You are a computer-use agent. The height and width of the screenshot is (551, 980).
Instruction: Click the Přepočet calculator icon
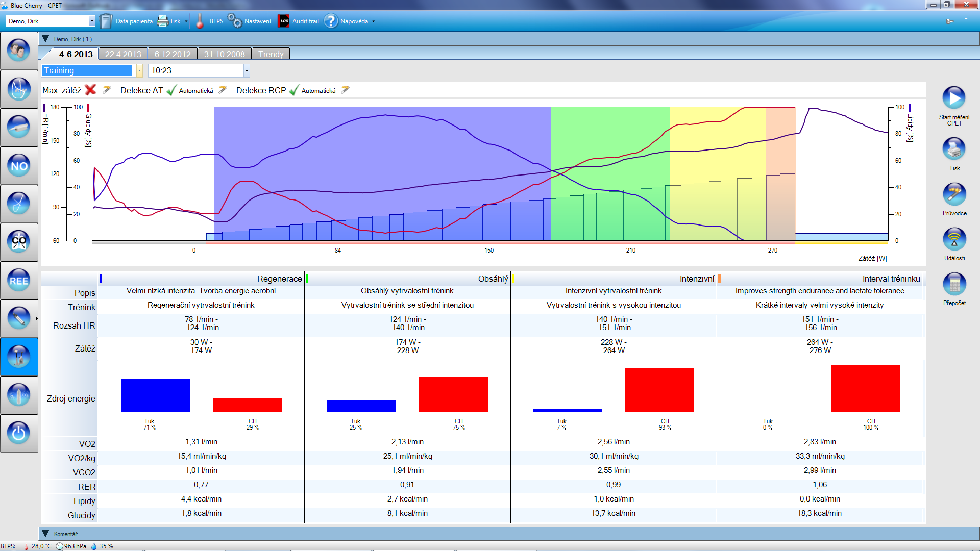click(x=953, y=285)
